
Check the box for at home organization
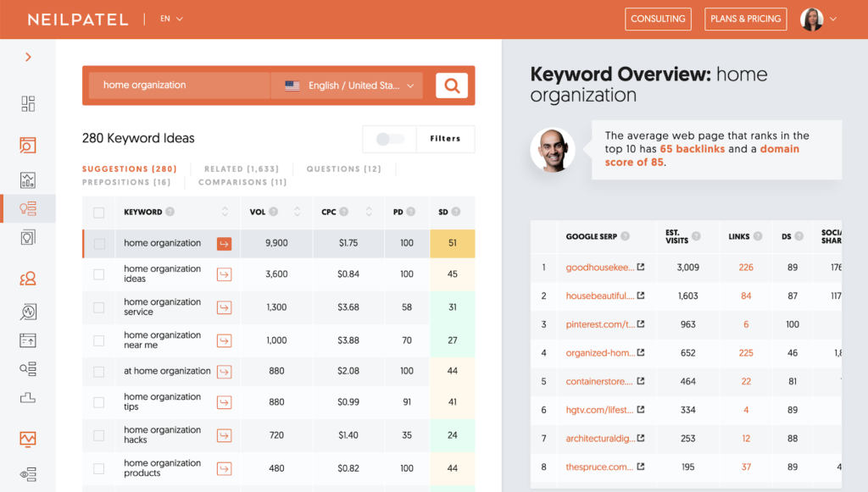click(x=99, y=372)
